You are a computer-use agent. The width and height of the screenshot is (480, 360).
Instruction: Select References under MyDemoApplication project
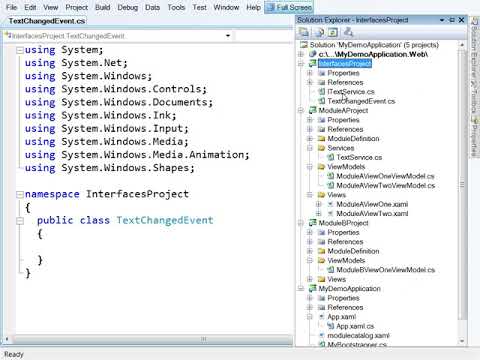click(x=345, y=307)
